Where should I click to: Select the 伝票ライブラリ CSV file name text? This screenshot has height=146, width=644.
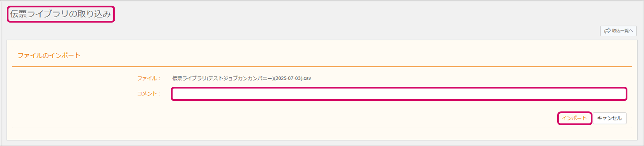coord(241,78)
